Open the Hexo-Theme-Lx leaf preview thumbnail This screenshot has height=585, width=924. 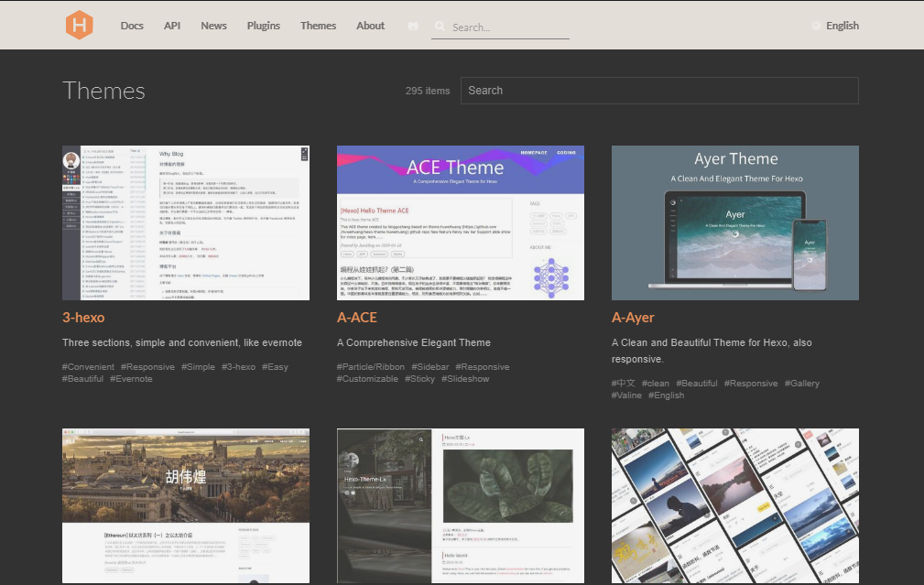(461, 505)
